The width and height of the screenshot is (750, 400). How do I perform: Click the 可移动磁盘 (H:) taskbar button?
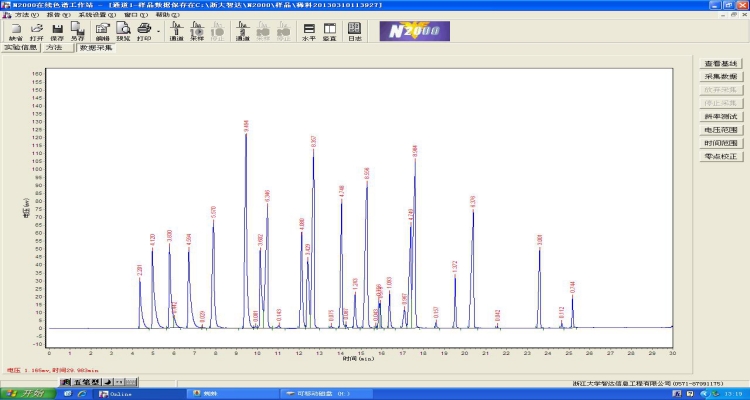coord(326,394)
